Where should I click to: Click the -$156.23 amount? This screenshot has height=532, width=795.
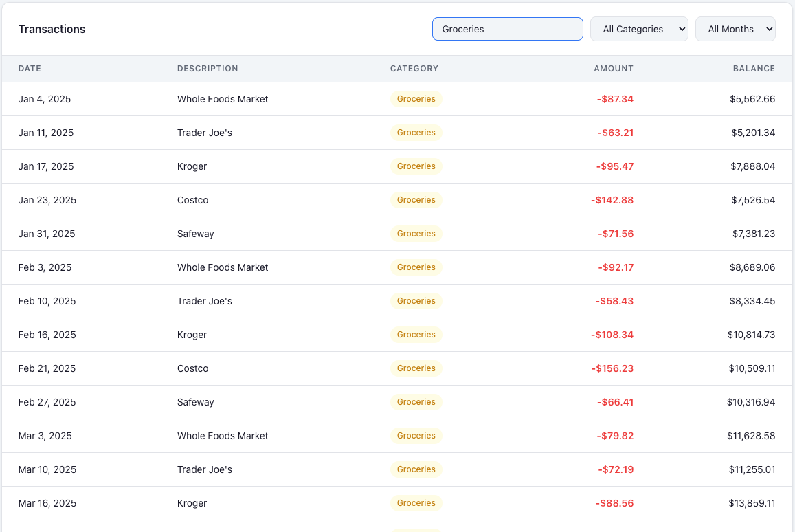pos(612,368)
